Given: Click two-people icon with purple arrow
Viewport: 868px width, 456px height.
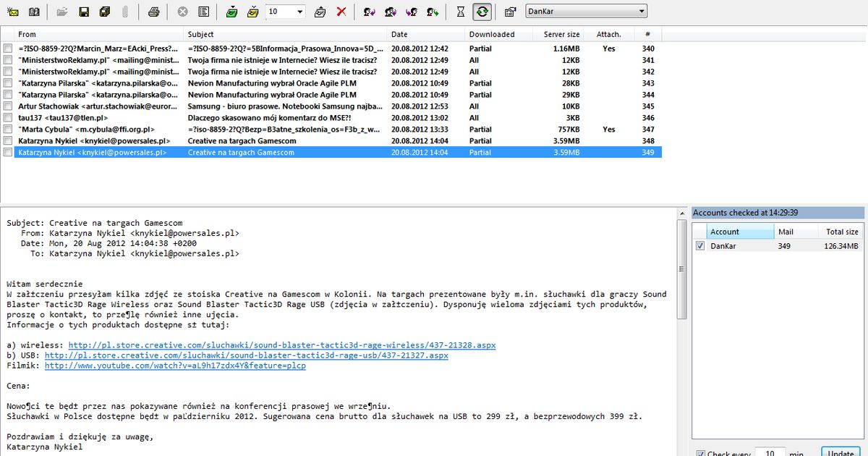Looking at the screenshot, I should pyautogui.click(x=391, y=12).
